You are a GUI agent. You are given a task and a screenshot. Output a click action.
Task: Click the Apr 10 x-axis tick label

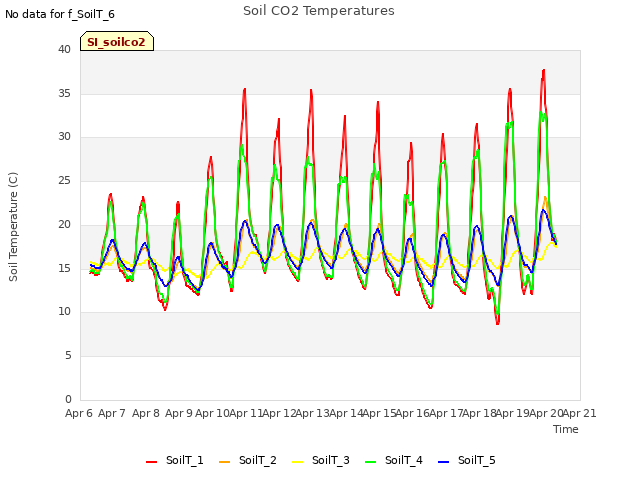coord(212,413)
